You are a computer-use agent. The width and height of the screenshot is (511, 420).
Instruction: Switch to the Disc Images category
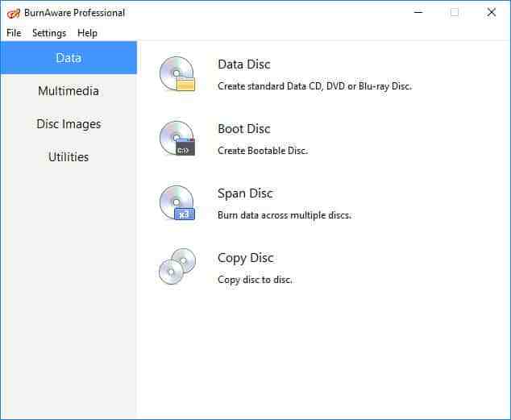tap(69, 124)
